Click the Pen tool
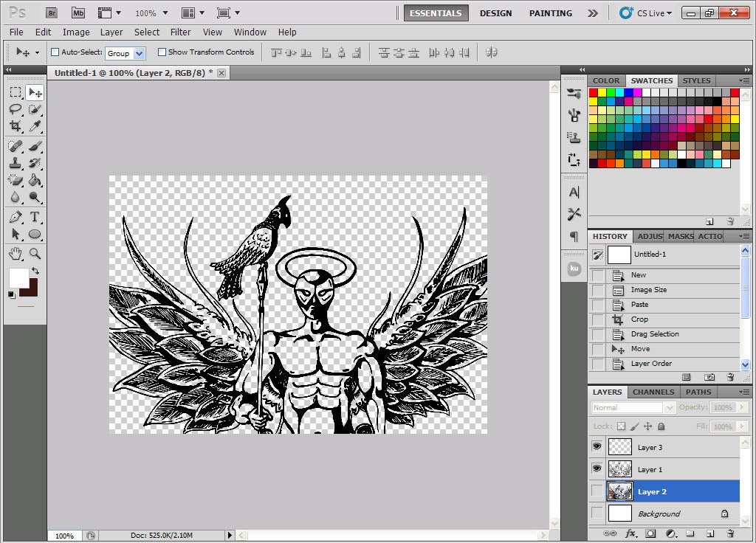Viewport: 756px width, 543px height. 15,217
